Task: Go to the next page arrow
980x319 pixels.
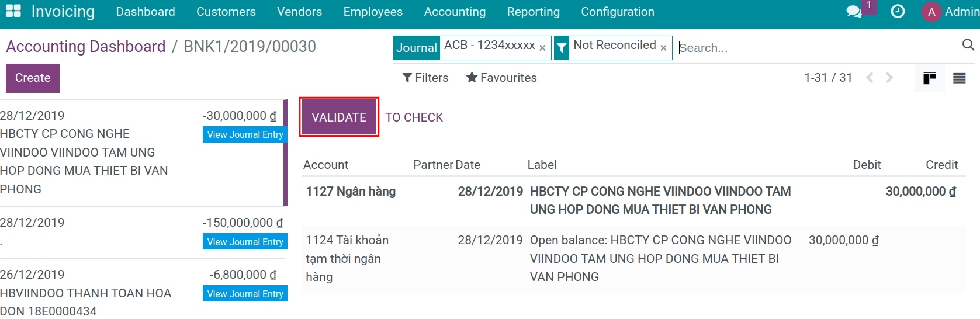Action: pyautogui.click(x=889, y=78)
